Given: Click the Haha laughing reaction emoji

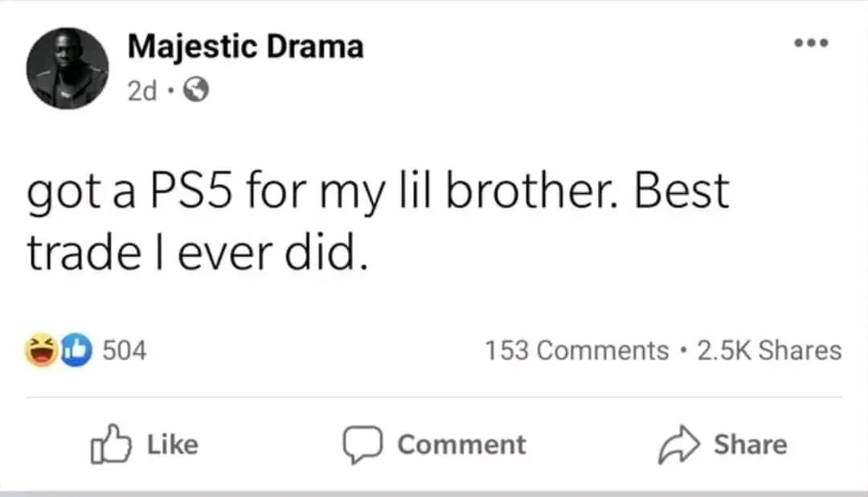Looking at the screenshot, I should pyautogui.click(x=41, y=351).
